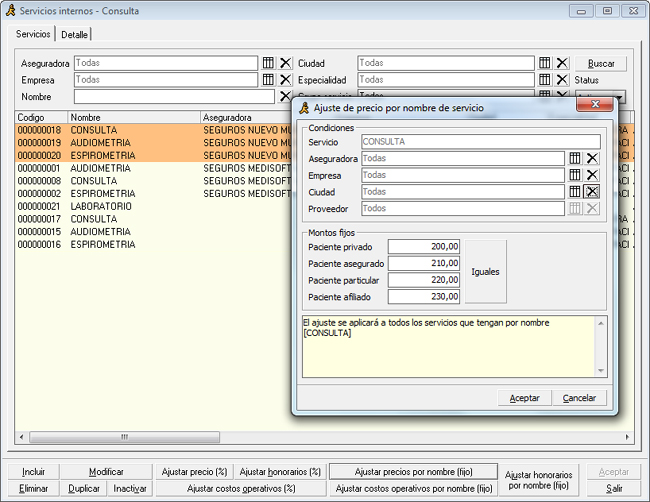650x502 pixels.
Task: Switch to the Servicios tab
Action: (x=33, y=34)
